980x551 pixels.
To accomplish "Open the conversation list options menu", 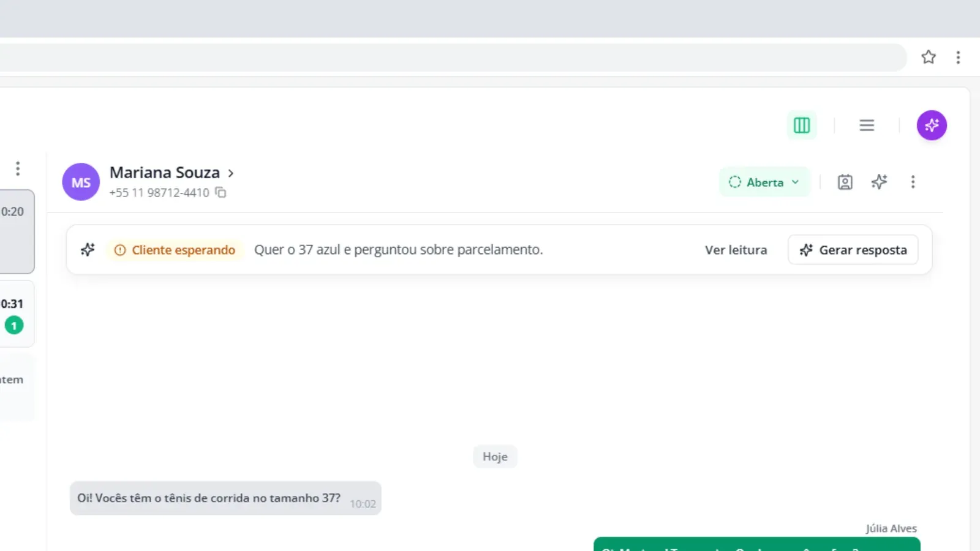I will 18,168.
